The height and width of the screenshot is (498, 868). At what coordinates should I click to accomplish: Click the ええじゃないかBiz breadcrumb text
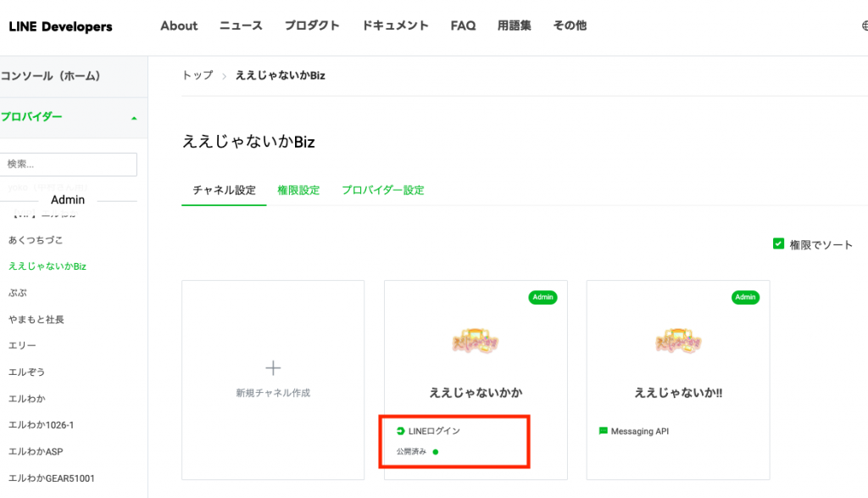tap(280, 76)
